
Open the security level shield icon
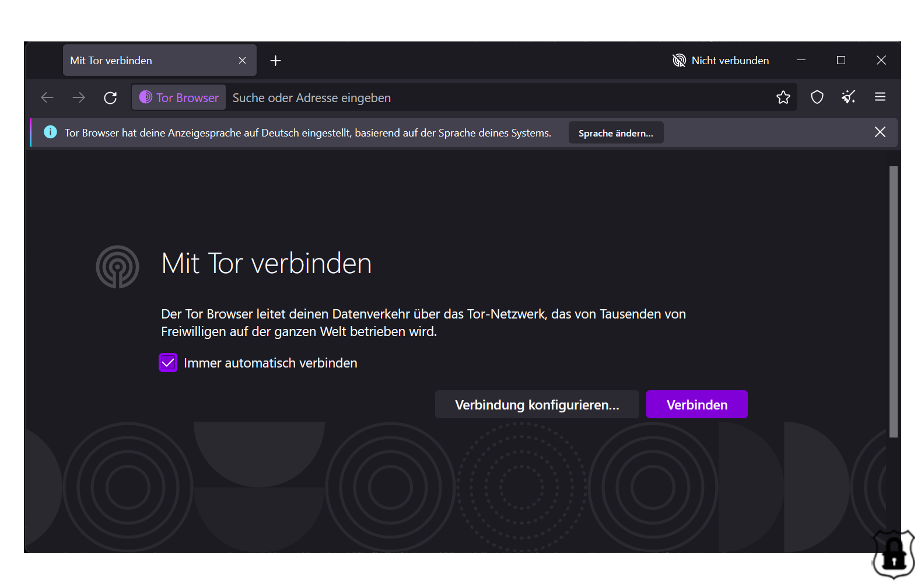[x=817, y=97]
